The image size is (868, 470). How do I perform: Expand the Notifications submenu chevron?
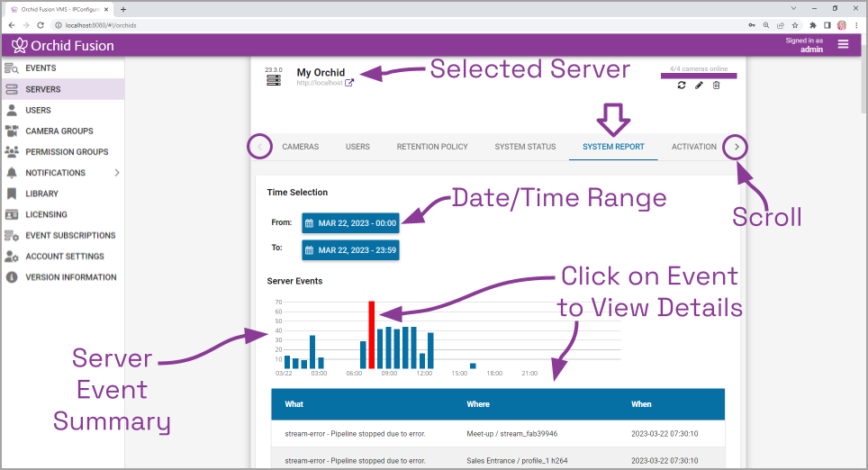pos(117,173)
